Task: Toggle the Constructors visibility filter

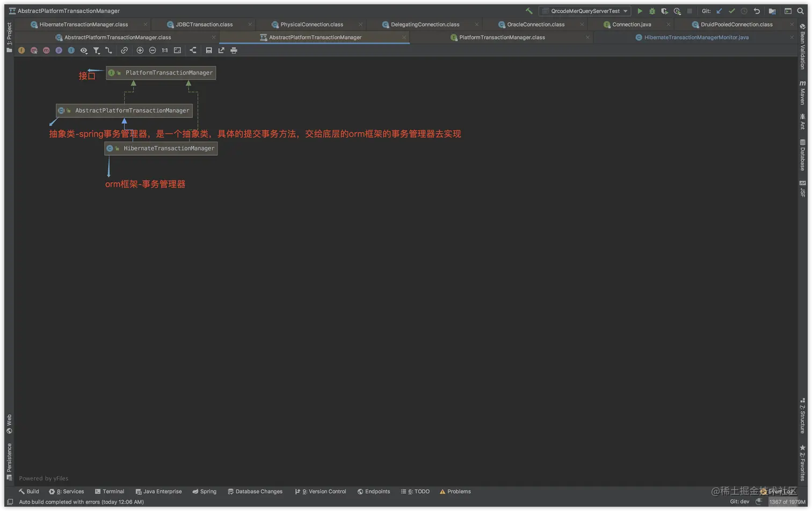Action: tap(34, 51)
